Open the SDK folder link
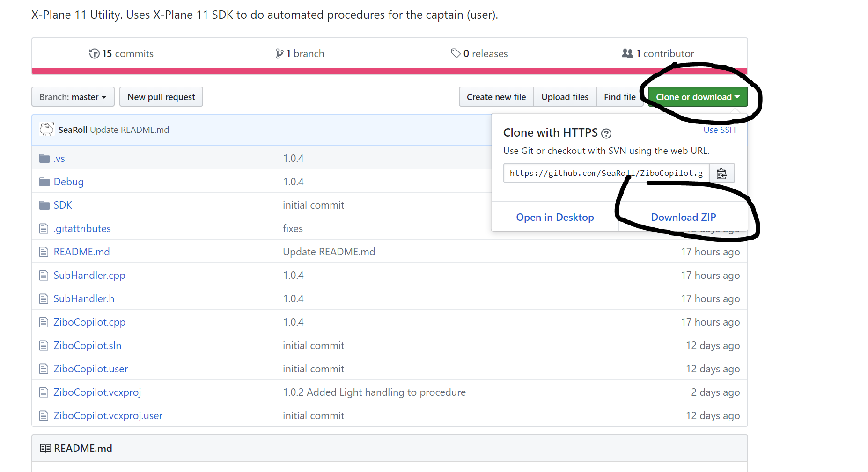 click(63, 205)
